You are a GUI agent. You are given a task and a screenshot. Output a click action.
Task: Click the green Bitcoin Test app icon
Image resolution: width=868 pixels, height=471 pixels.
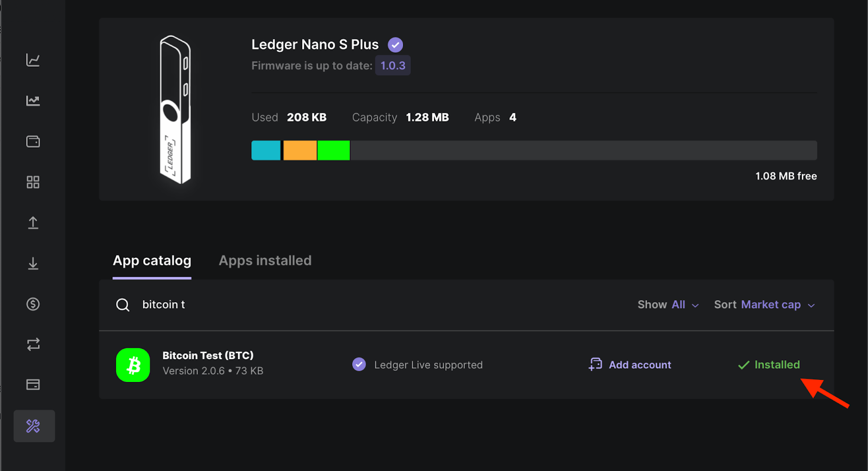click(x=133, y=365)
